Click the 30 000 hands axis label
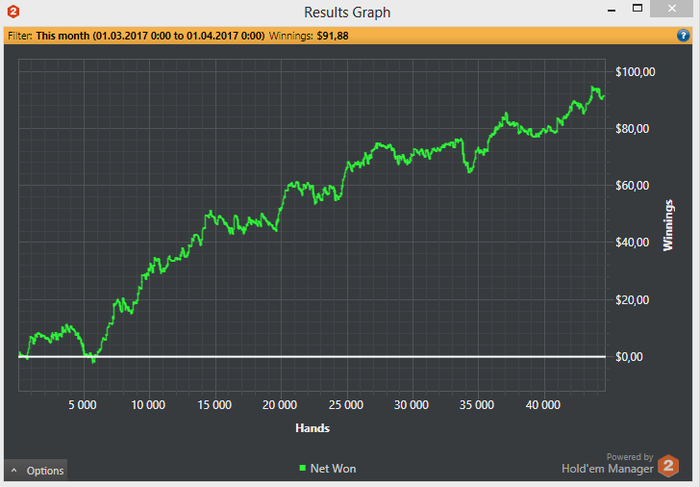The image size is (700, 487). (412, 405)
